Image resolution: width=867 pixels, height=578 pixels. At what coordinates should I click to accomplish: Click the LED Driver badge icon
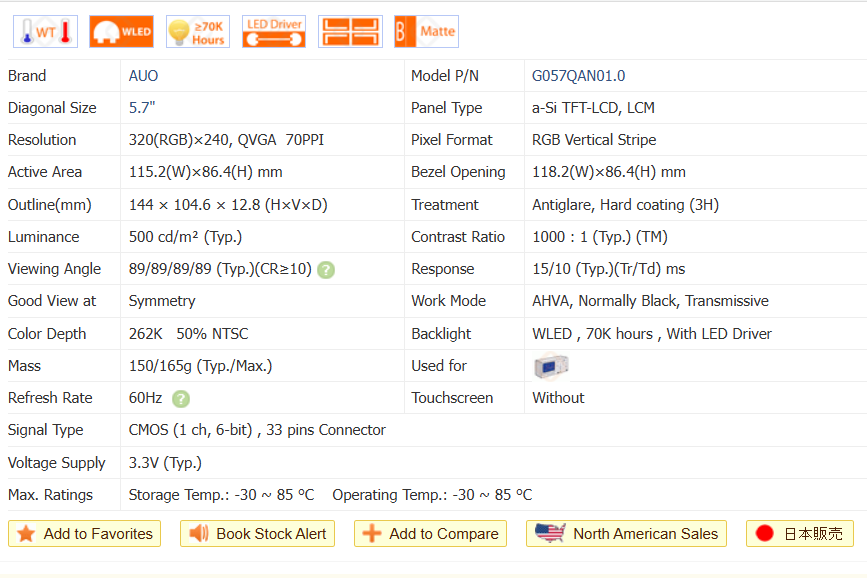pos(274,32)
